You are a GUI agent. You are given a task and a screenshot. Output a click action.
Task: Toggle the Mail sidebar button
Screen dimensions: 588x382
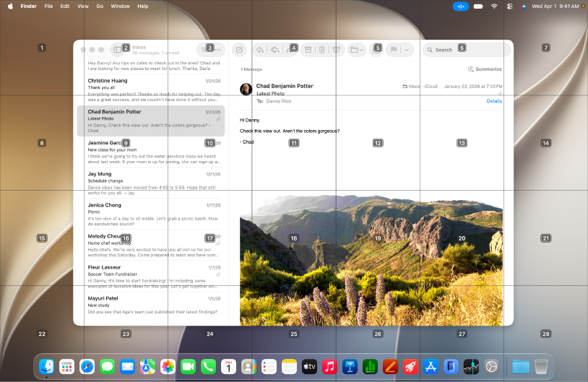117,50
